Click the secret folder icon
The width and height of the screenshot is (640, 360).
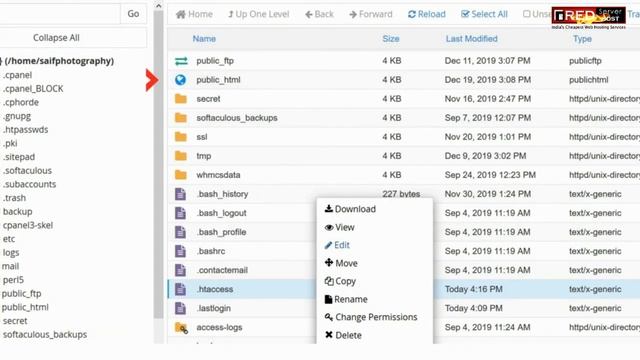(181, 99)
